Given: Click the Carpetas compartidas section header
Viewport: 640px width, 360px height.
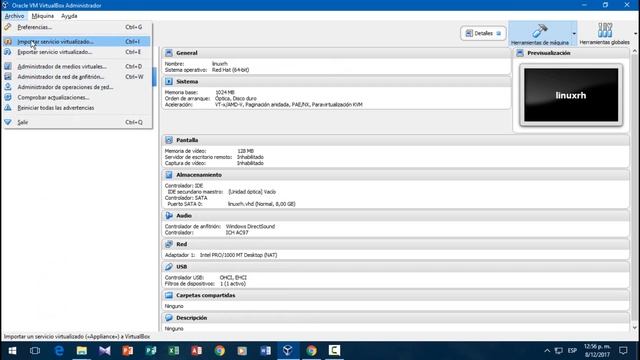Looking at the screenshot, I should [396, 295].
